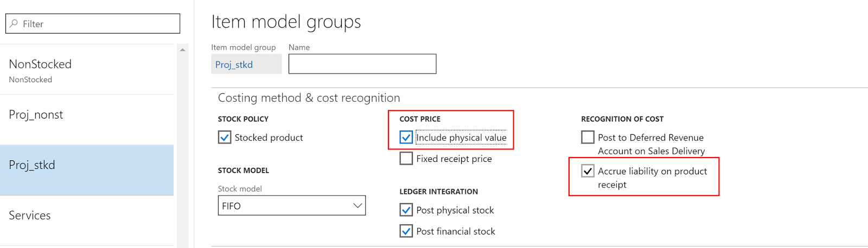
Task: Type in the Filter input field
Action: pyautogui.click(x=98, y=24)
